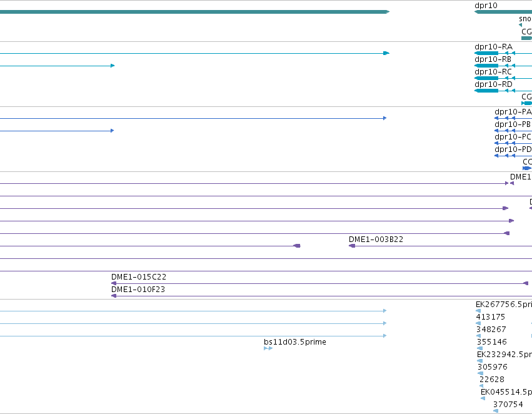The height and width of the screenshot is (414, 532).
Task: Click the partially visible sno gene label
Action: 525,19
